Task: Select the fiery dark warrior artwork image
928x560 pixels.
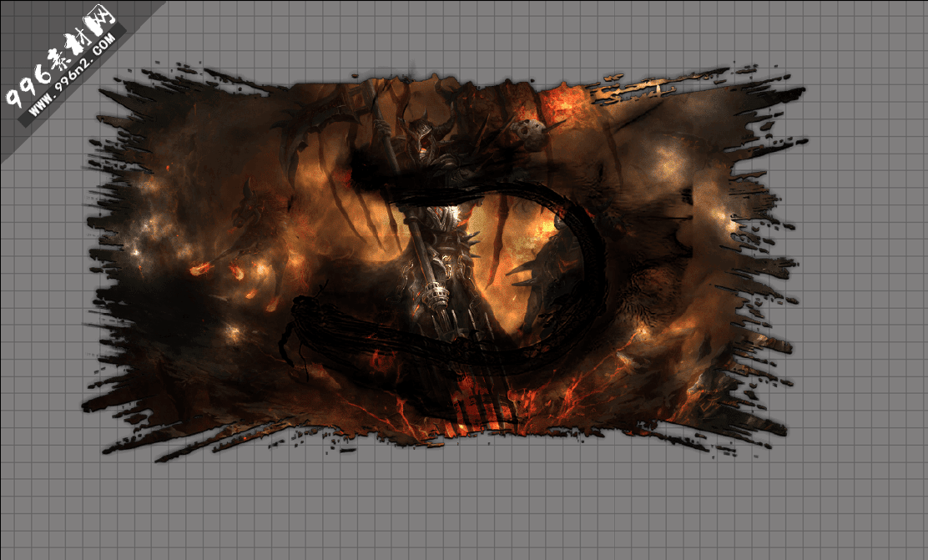Action: tap(445, 260)
